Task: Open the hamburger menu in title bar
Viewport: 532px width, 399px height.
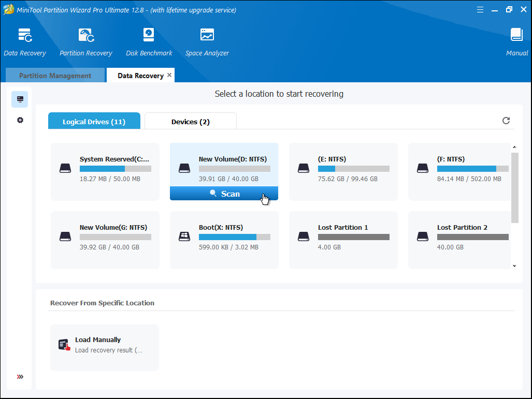Action: [x=480, y=10]
